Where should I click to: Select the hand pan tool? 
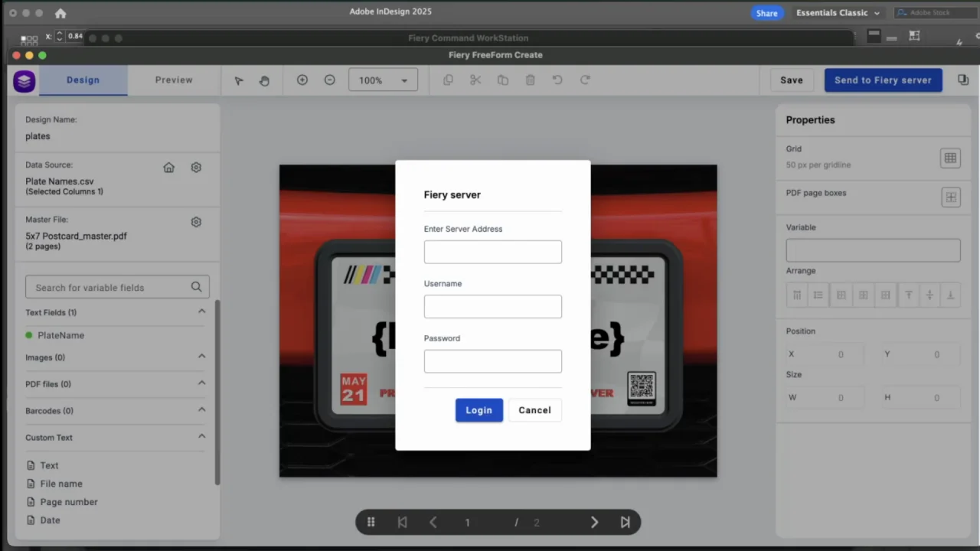pyautogui.click(x=264, y=80)
